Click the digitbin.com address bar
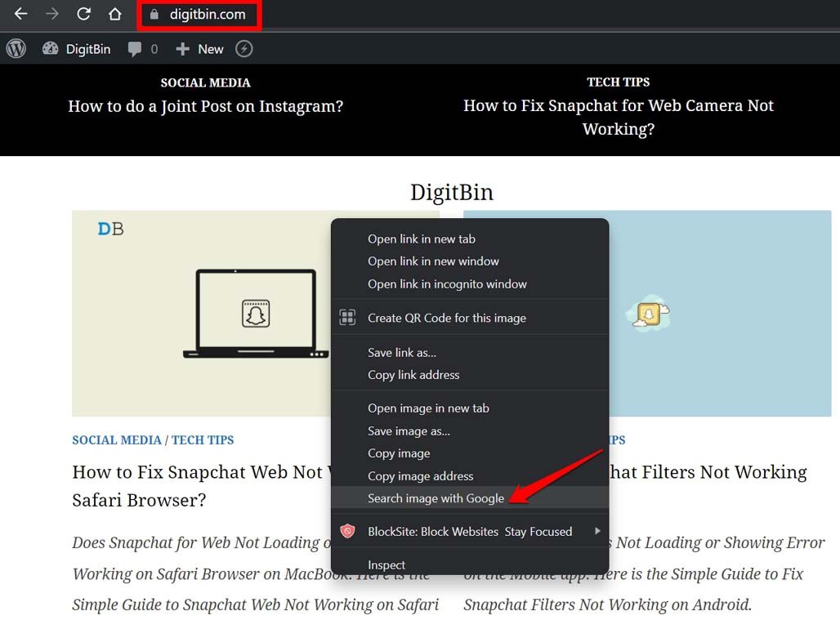Screen dimensions: 840x620 click(207, 15)
